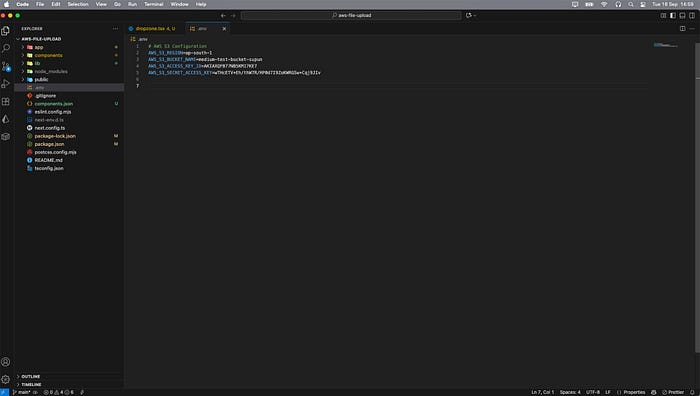
Task: Change file encoding UTF-8
Action: 593,392
